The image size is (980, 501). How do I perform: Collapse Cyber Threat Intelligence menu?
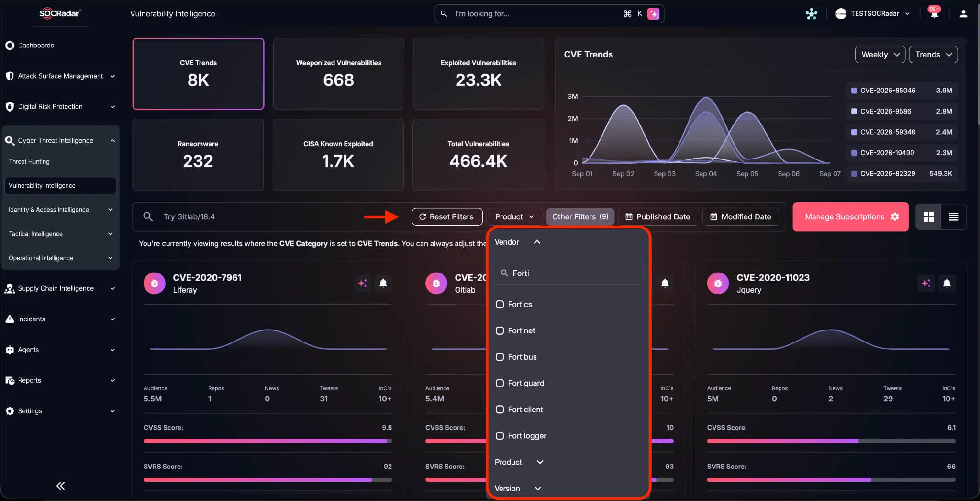pos(112,140)
